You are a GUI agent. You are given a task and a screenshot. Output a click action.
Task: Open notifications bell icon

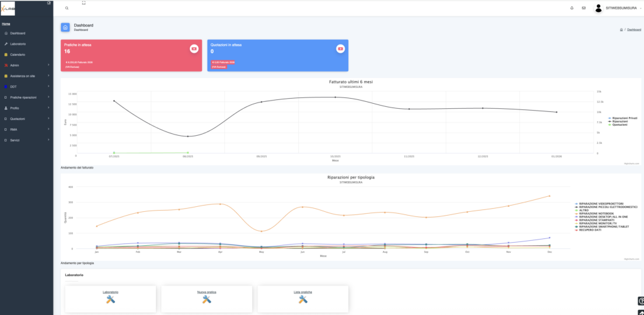(572, 8)
